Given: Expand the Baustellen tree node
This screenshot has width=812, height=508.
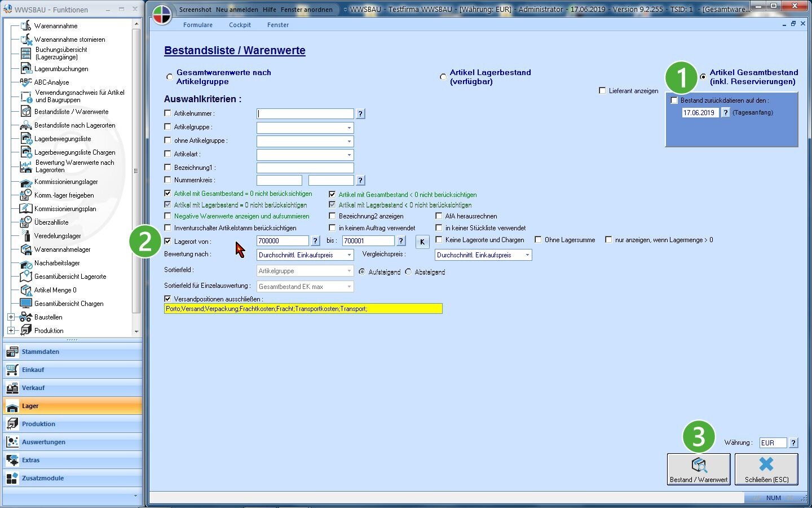Looking at the screenshot, I should 11,317.
